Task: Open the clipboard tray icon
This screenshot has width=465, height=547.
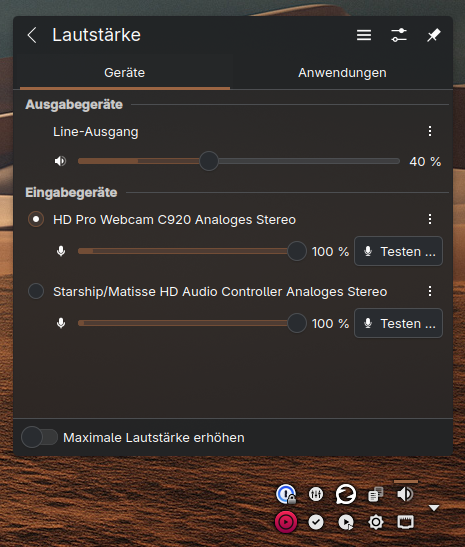Action: click(x=376, y=494)
